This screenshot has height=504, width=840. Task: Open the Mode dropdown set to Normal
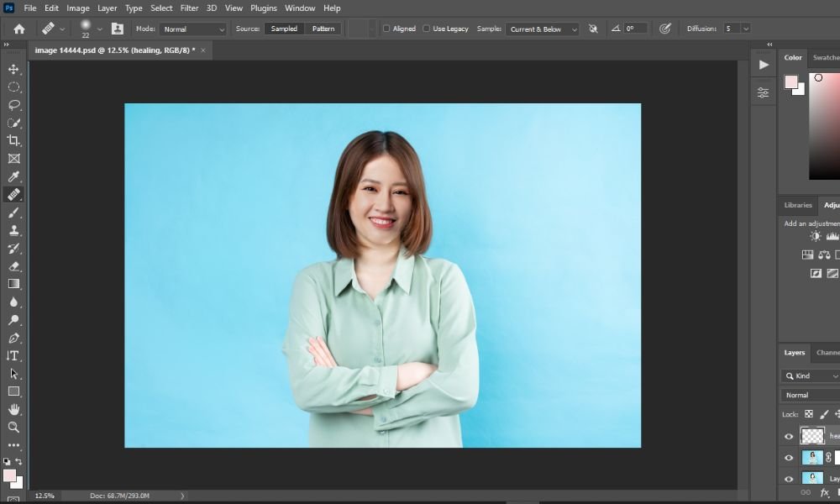click(x=193, y=29)
